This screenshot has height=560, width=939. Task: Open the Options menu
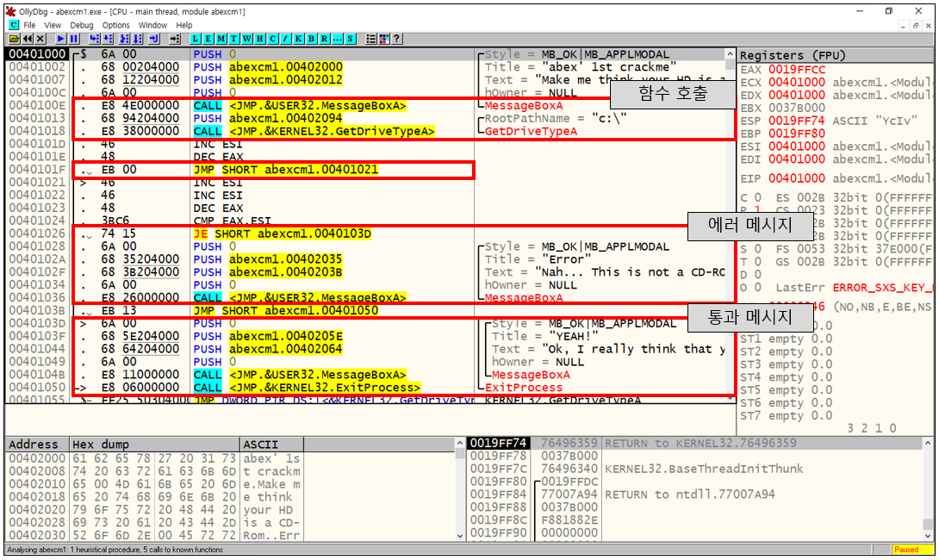point(115,25)
